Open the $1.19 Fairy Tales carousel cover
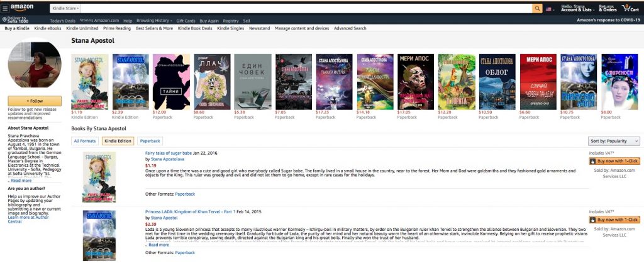 click(x=89, y=82)
